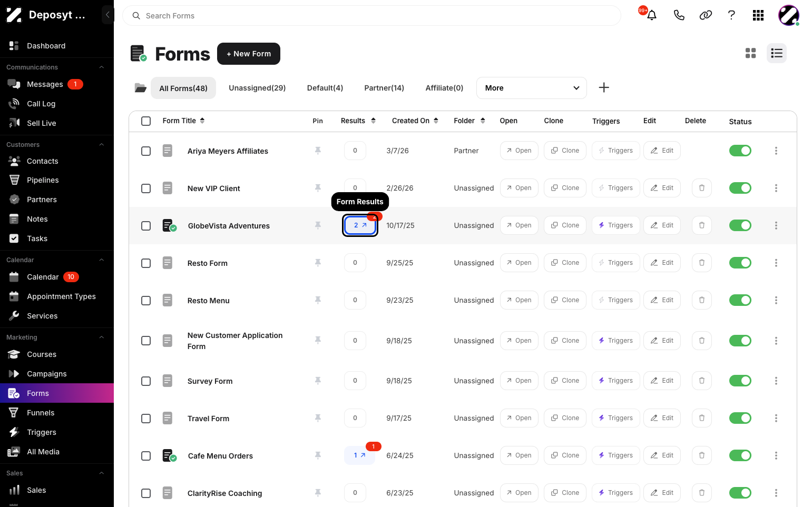
Task: Open Triggers for Travel Form
Action: tap(616, 418)
